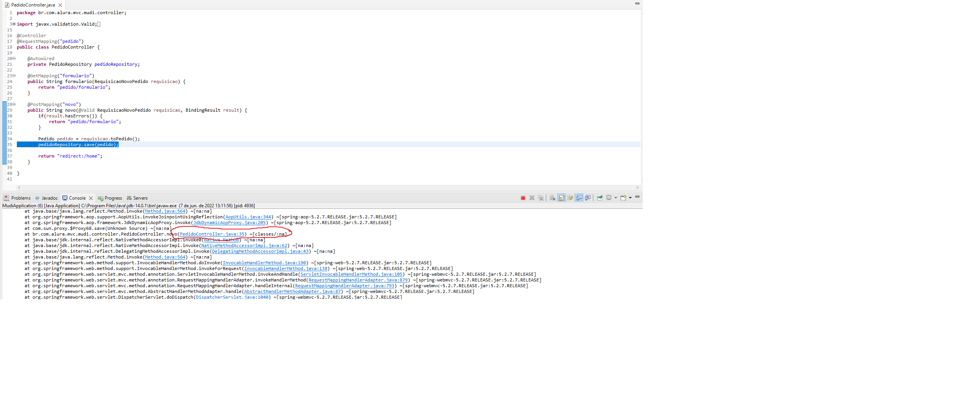
Task: Open the InvocableHandlerMethod.java:138 link
Action: coord(286,268)
